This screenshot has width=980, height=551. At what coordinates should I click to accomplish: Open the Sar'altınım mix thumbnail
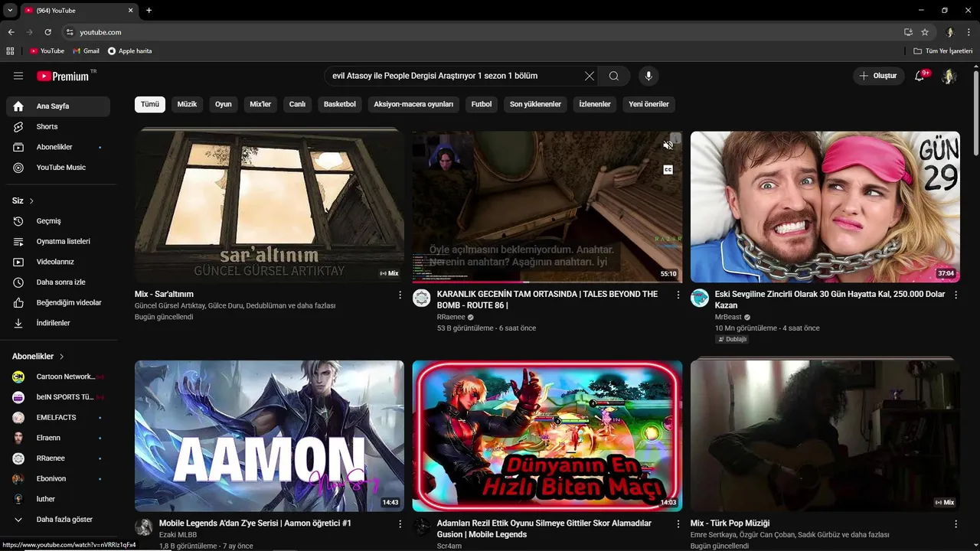click(x=269, y=207)
